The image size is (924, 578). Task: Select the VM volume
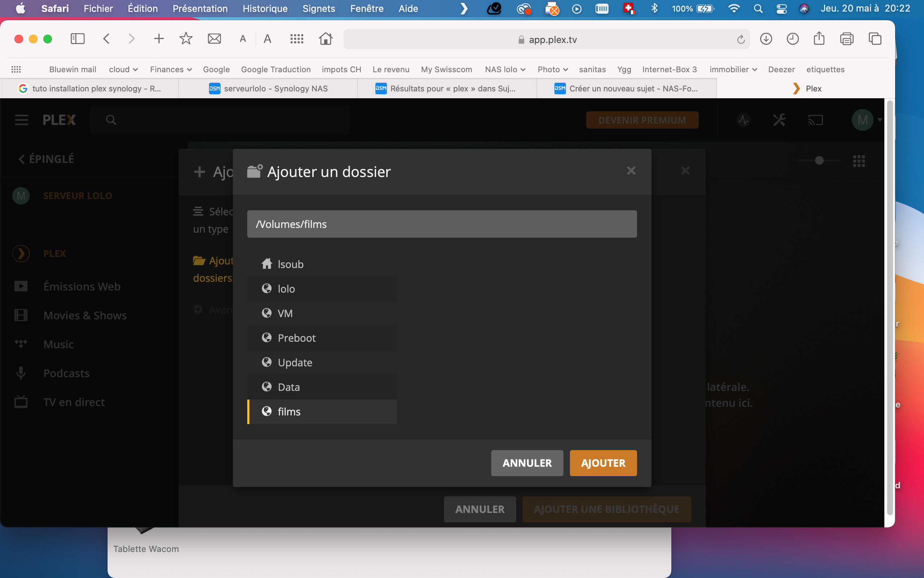[322, 313]
